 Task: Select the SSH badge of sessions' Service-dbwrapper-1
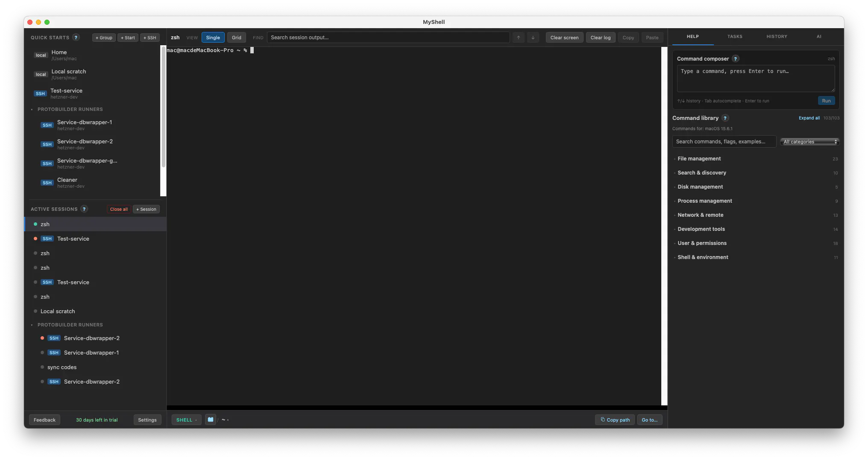(54, 353)
